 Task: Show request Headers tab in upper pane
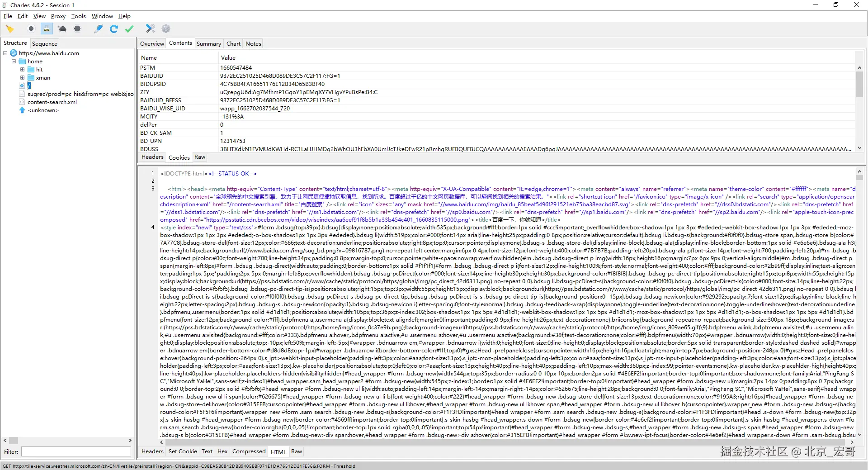(152, 157)
